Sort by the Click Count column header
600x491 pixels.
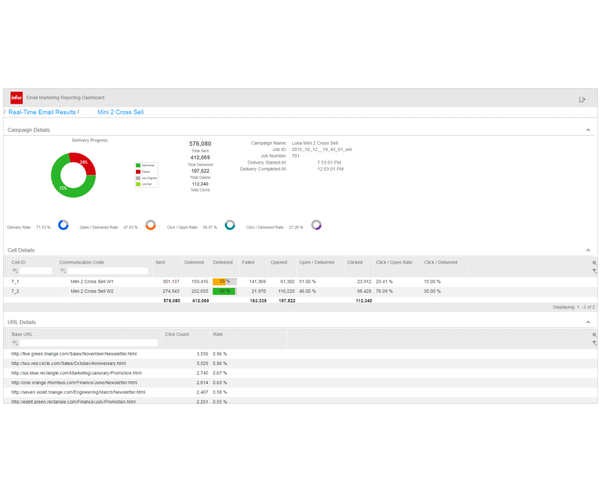point(177,334)
